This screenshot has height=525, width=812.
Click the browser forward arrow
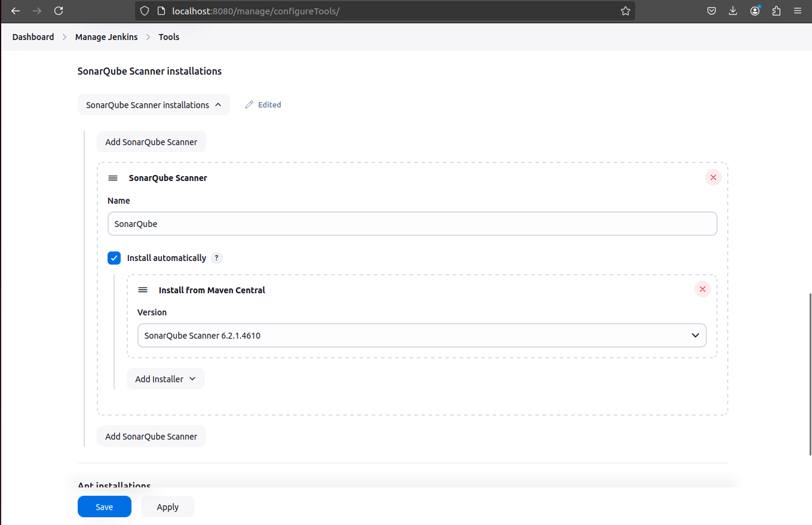pos(37,11)
